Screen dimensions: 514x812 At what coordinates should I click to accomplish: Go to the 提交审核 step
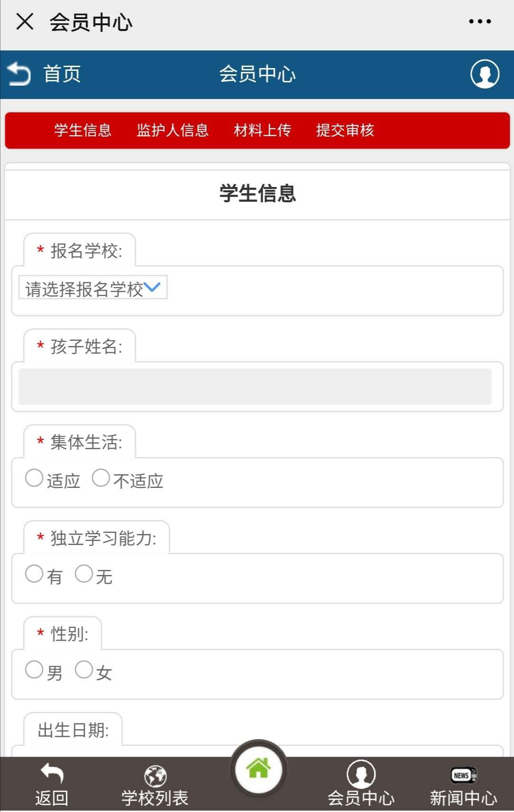[x=345, y=130]
